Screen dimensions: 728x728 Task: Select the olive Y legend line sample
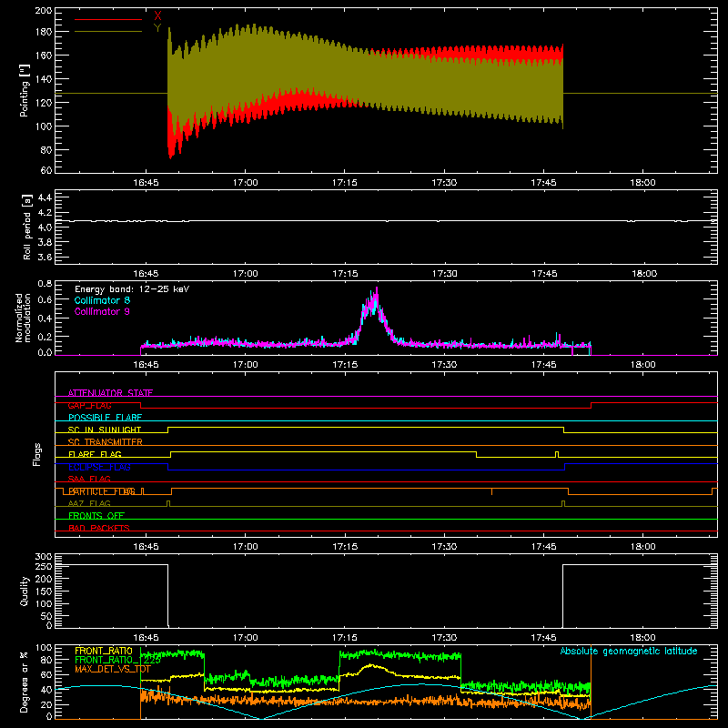pyautogui.click(x=108, y=32)
